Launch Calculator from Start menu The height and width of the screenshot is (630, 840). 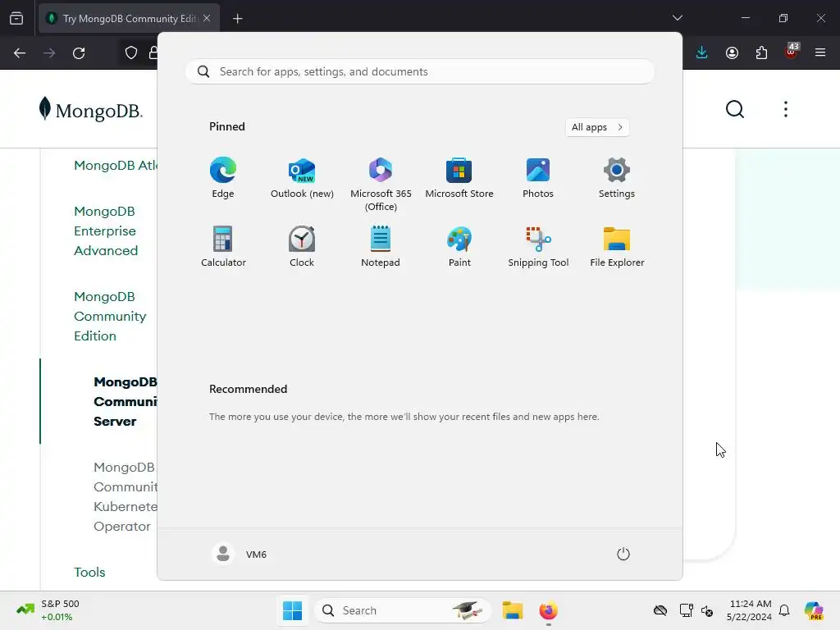point(223,246)
